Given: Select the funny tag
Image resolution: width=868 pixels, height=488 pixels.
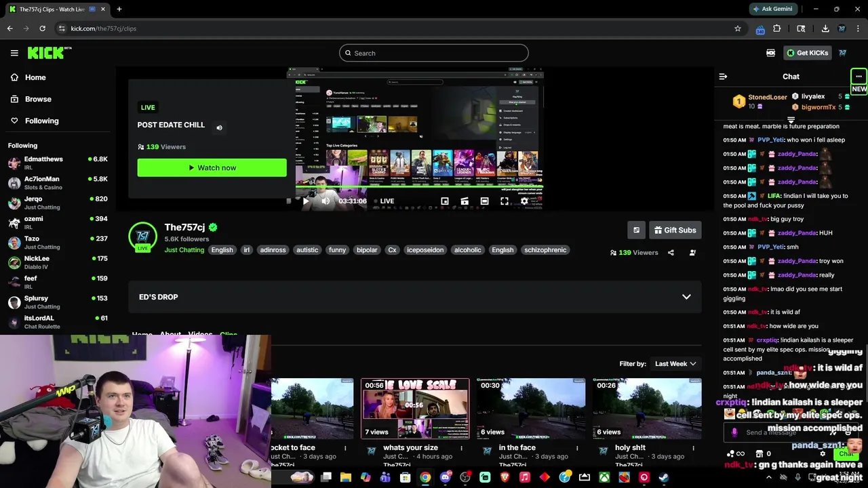Looking at the screenshot, I should pyautogui.click(x=337, y=250).
